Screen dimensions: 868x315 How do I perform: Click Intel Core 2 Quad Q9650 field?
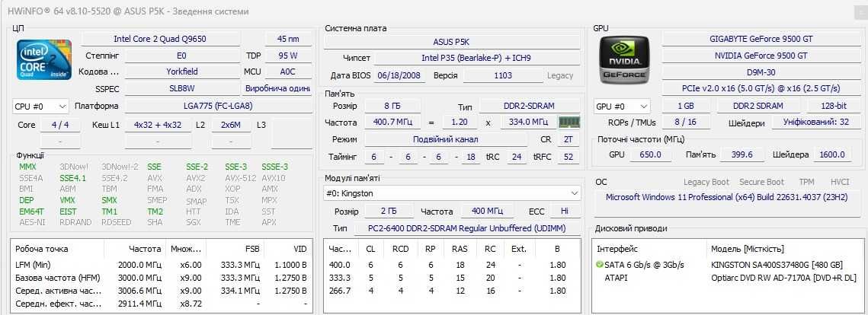[160, 39]
